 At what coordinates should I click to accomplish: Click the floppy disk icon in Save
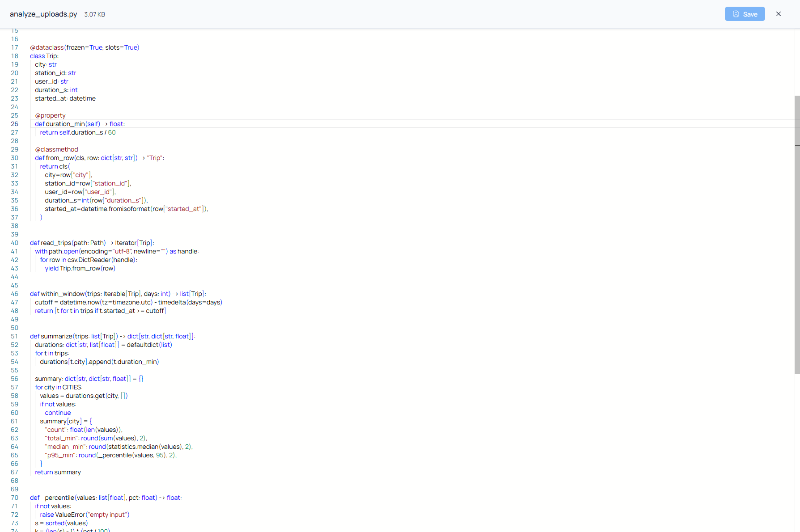pyautogui.click(x=736, y=14)
